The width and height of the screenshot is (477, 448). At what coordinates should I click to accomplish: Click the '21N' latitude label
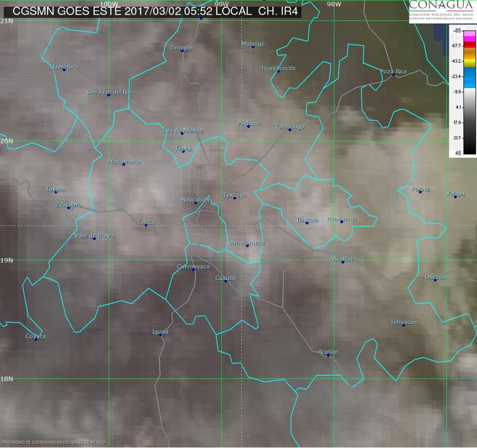pos(7,21)
